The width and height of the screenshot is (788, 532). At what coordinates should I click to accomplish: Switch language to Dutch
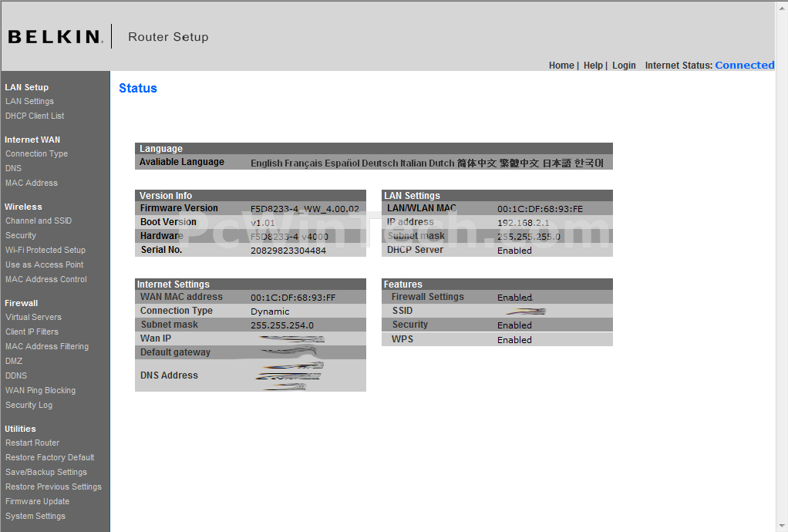click(442, 163)
